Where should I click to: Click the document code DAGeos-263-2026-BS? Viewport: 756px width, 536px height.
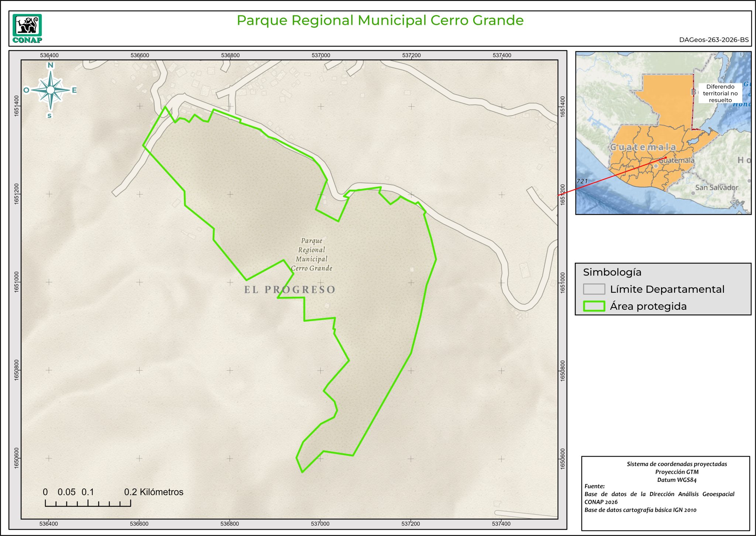pyautogui.click(x=714, y=40)
